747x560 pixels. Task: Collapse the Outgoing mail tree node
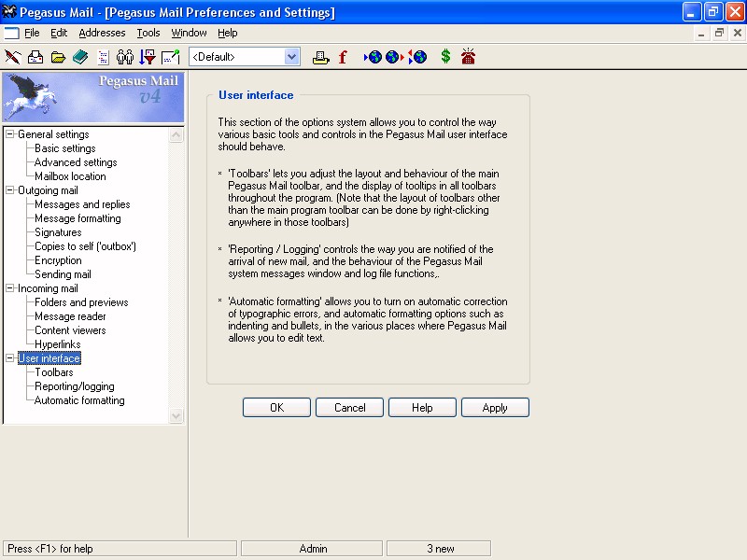9,190
